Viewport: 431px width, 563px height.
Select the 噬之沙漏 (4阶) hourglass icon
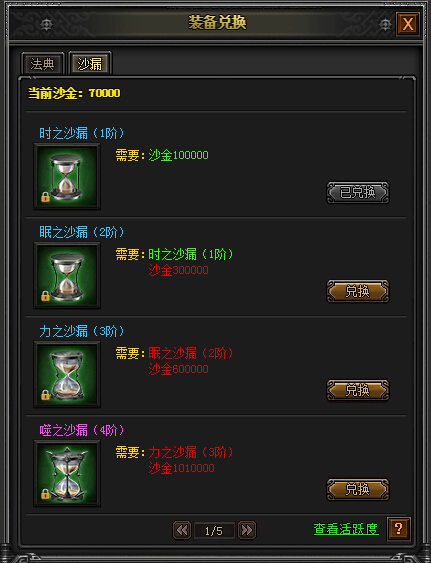(67, 473)
